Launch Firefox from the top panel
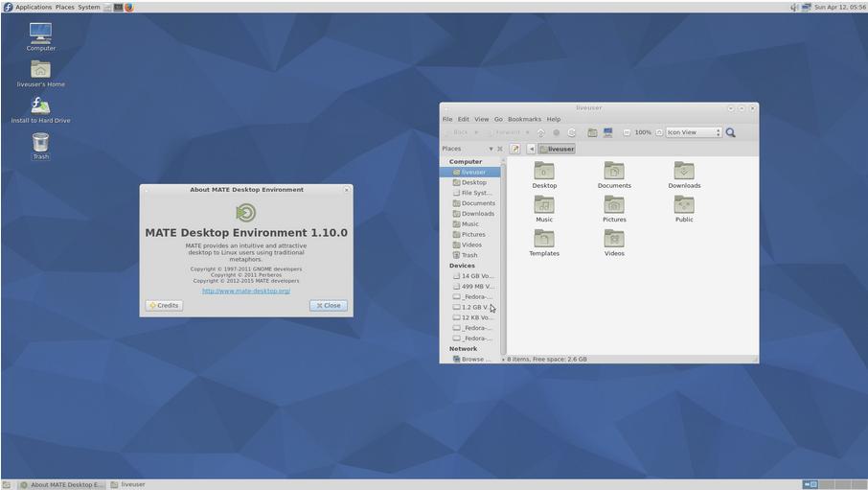This screenshot has width=868, height=490. (129, 8)
